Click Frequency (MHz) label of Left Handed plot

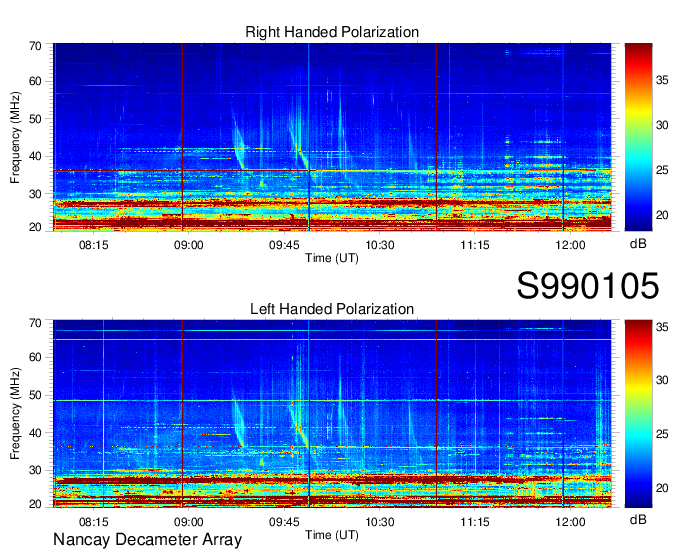15,414
